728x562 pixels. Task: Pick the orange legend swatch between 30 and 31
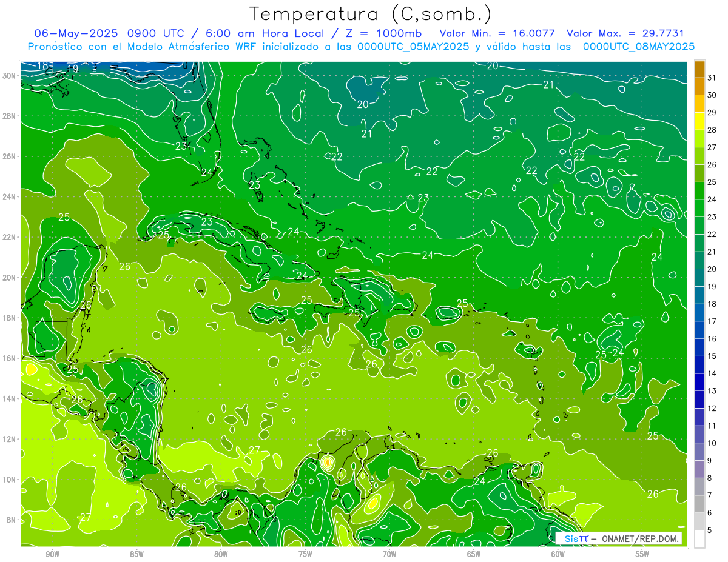[x=699, y=87]
